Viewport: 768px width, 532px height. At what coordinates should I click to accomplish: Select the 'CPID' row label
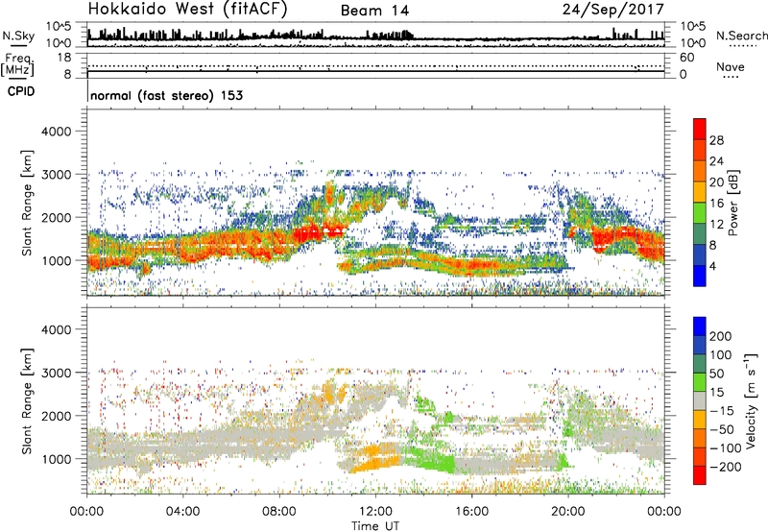pyautogui.click(x=21, y=91)
